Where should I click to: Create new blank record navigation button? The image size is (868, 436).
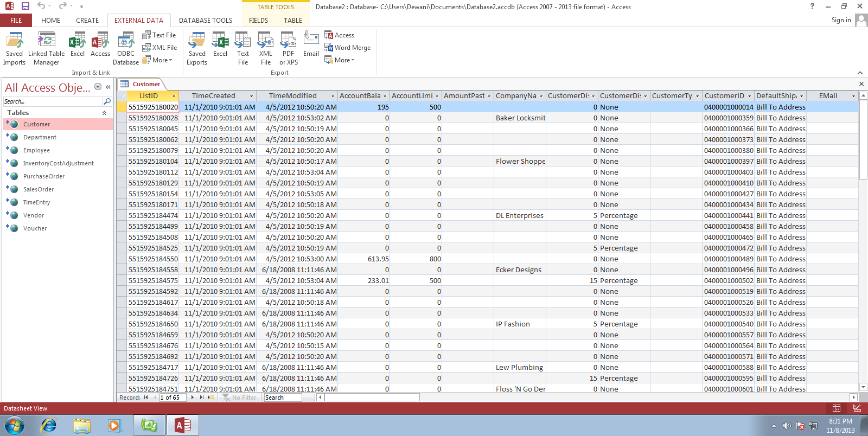pos(210,397)
